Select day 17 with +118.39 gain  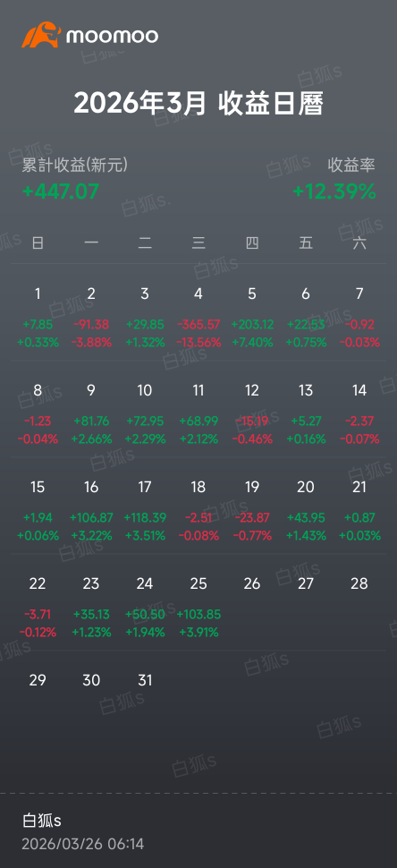coord(145,511)
